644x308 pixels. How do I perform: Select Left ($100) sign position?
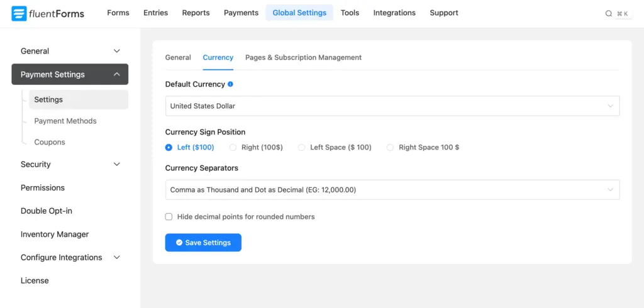(169, 148)
